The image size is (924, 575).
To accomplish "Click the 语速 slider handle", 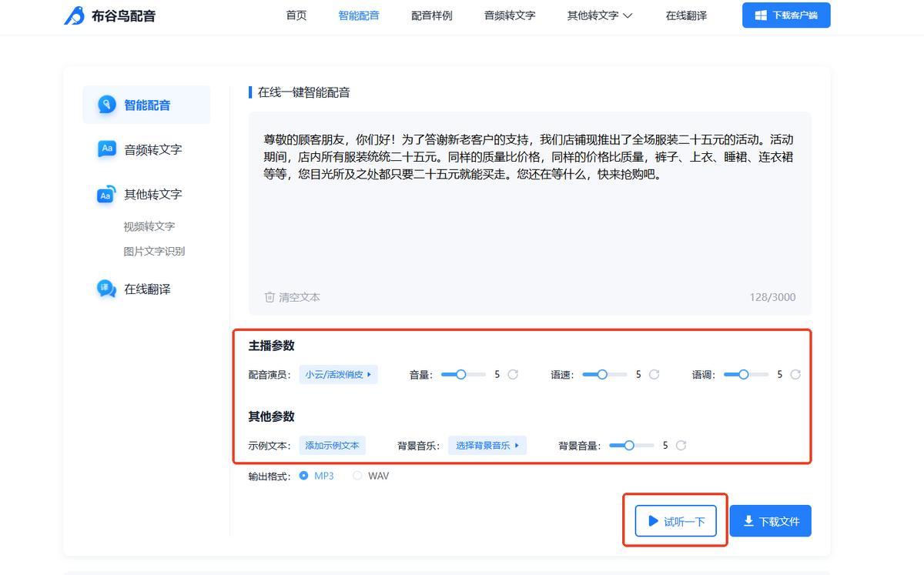I will pos(602,375).
